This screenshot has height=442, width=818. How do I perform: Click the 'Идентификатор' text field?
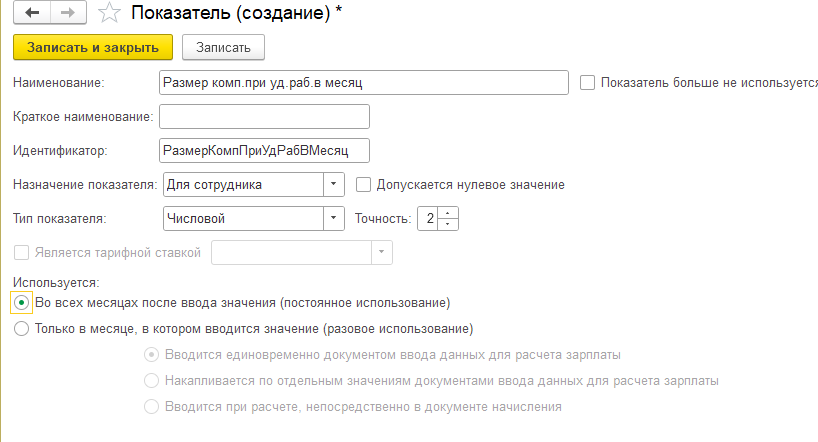264,151
